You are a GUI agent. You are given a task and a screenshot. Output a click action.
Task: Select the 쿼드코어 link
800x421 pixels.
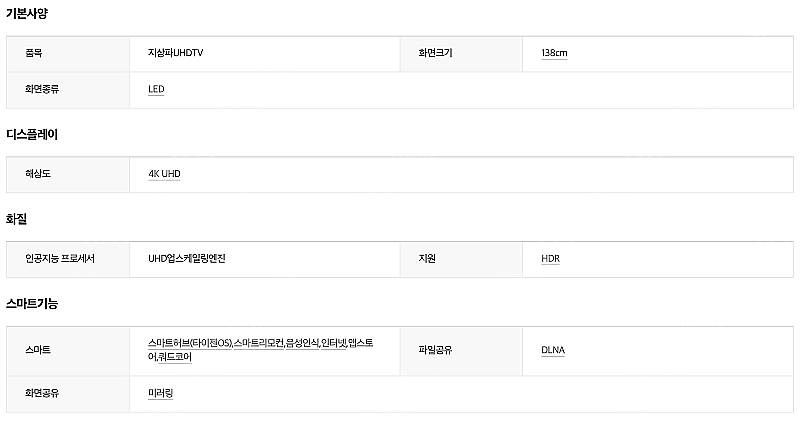[x=175, y=357]
